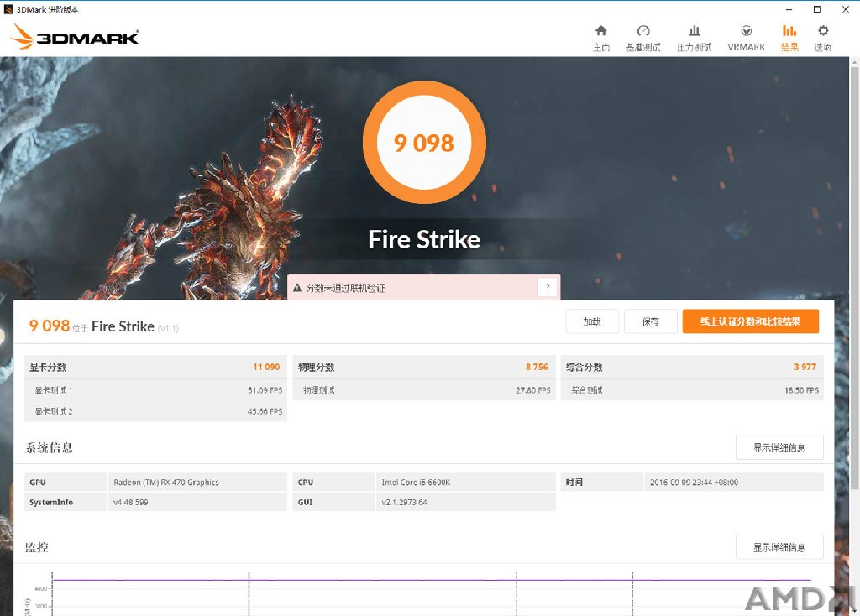Image resolution: width=860 pixels, height=616 pixels.
Task: Select the Results (结果) bar chart icon
Action: point(789,31)
